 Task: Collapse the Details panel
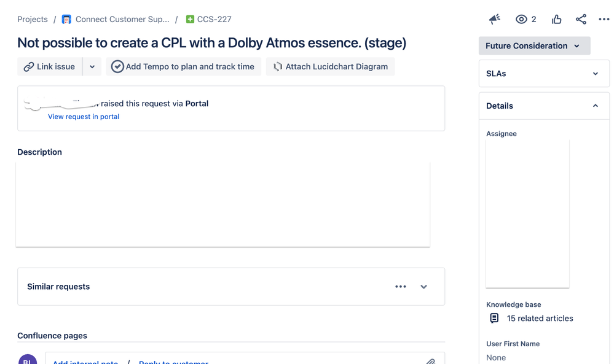point(595,106)
